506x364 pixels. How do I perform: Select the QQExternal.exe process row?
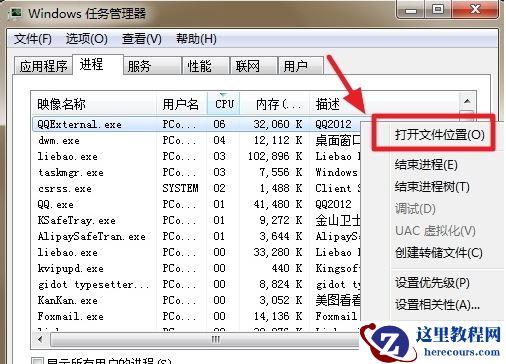tap(197, 124)
